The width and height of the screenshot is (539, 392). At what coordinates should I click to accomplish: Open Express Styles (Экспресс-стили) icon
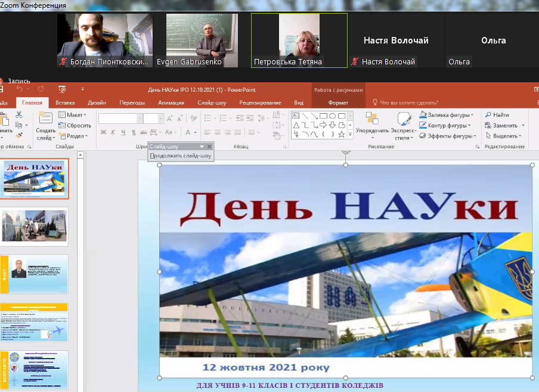tap(404, 118)
